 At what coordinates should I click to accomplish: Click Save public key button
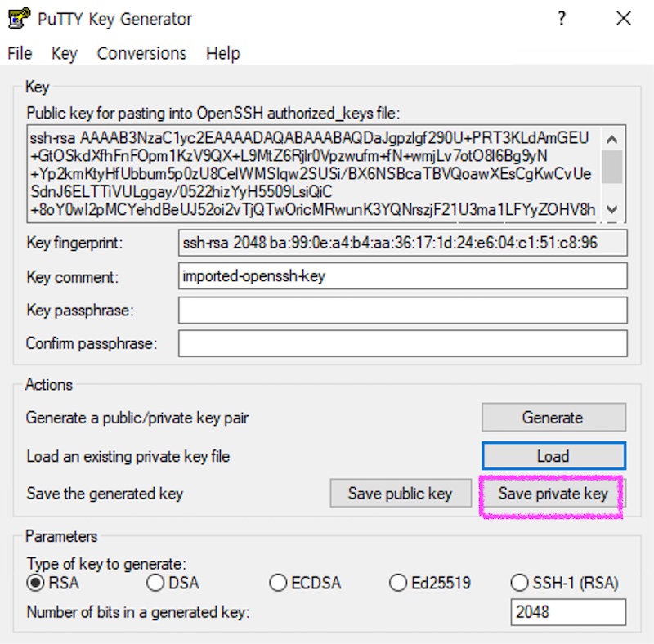click(x=401, y=494)
